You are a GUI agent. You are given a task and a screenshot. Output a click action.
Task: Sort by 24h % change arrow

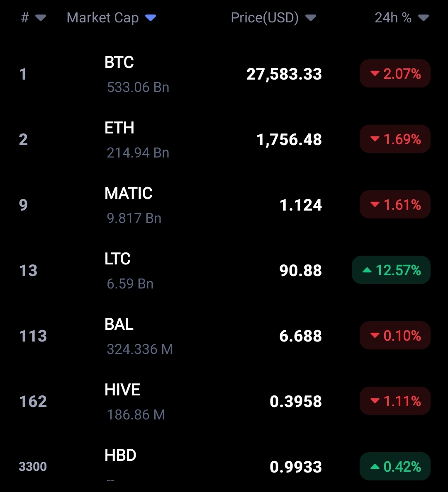pos(423,18)
